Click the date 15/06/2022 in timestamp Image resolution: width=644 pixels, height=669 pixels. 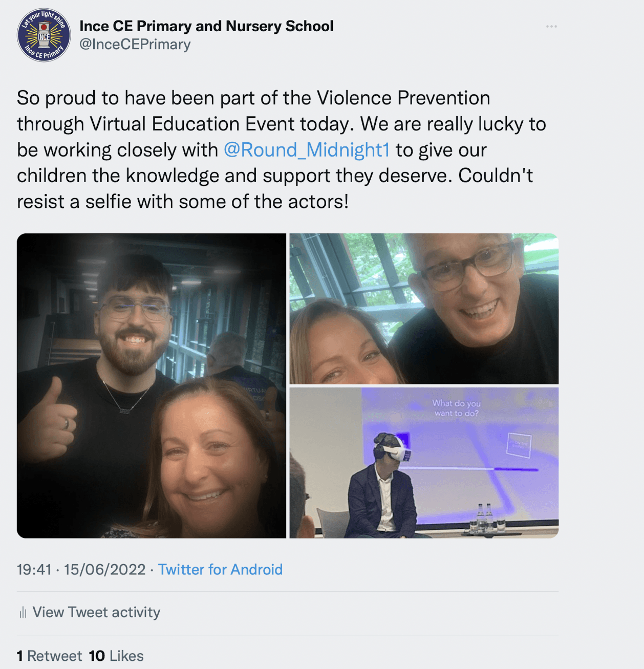pos(105,570)
